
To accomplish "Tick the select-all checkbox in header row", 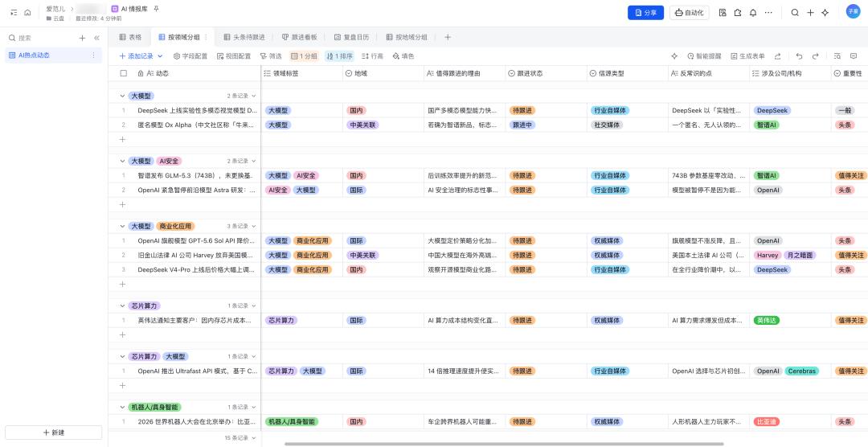I will [x=124, y=73].
